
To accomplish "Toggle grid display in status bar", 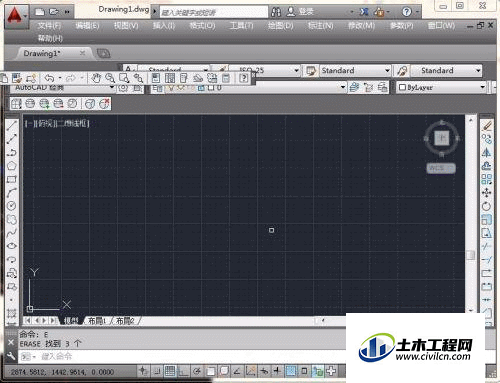I will [170, 371].
